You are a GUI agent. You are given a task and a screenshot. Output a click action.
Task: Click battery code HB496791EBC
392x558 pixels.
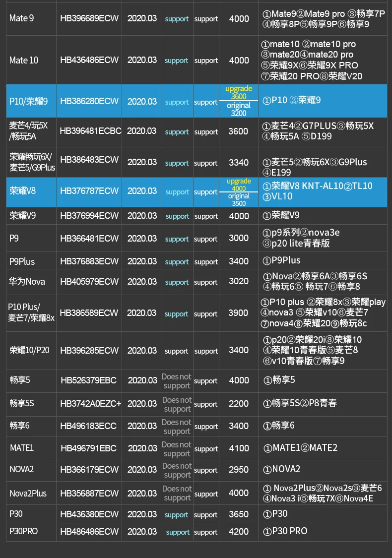pos(89,448)
